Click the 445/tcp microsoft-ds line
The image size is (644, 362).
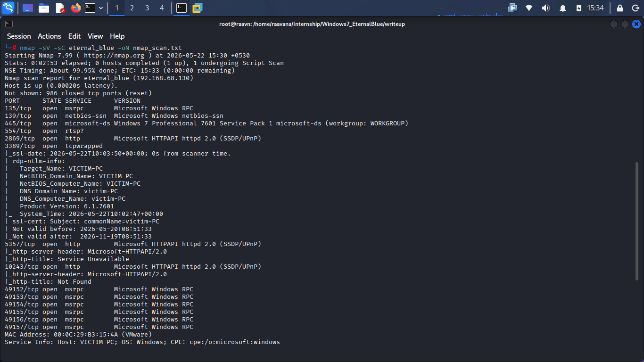click(x=206, y=123)
